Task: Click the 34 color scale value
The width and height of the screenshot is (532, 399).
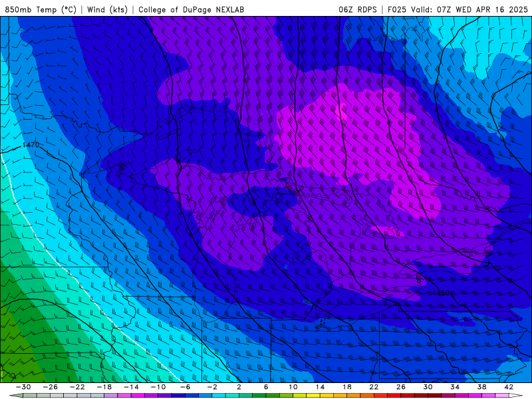Action: point(455,387)
